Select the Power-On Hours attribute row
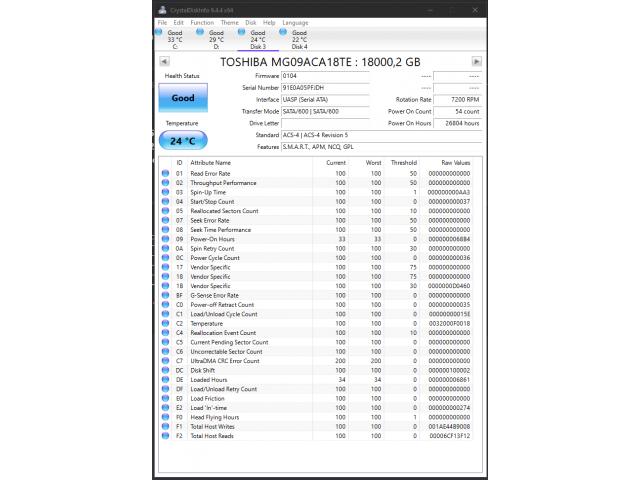The width and height of the screenshot is (640, 480). coord(320,239)
